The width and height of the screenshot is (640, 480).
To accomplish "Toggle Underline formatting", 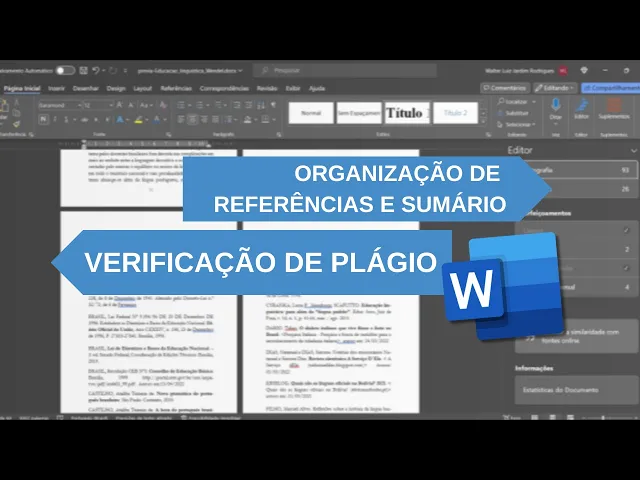I will (x=65, y=119).
